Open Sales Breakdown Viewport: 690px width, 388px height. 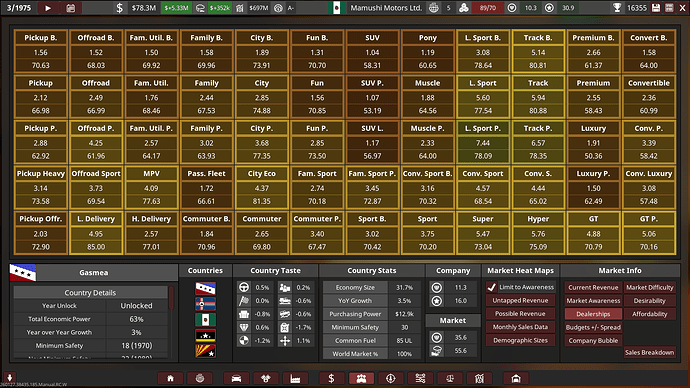pyautogui.click(x=650, y=352)
